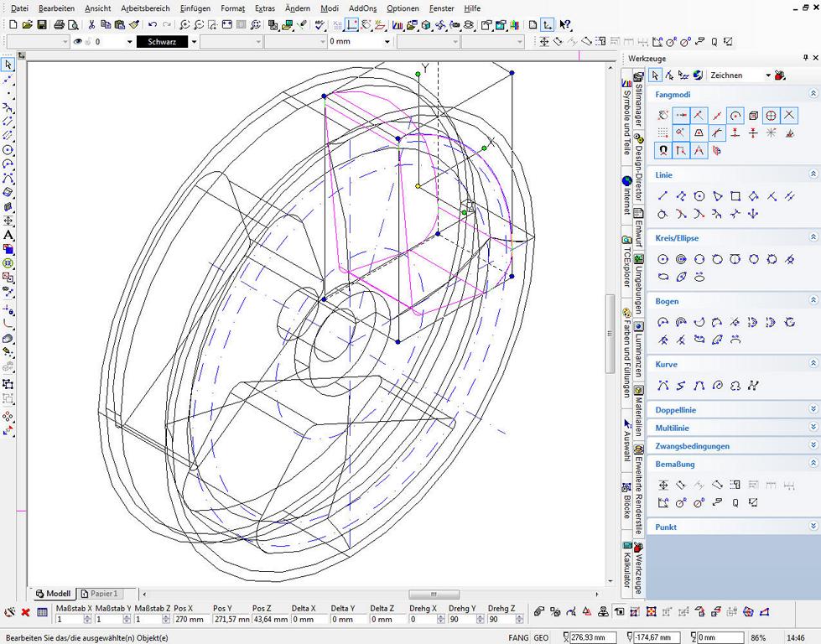This screenshot has width=821, height=644.
Task: Collapse the Kreis/Ellipse section
Action: 813,237
